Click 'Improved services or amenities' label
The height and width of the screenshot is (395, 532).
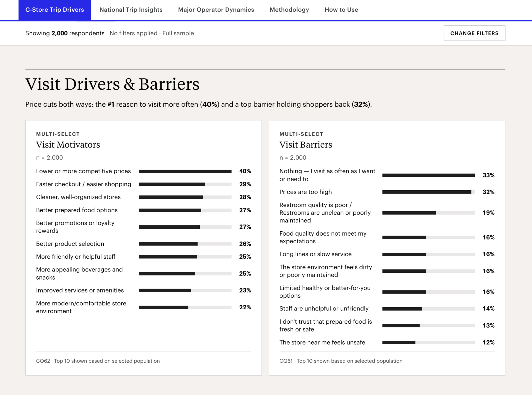80,290
